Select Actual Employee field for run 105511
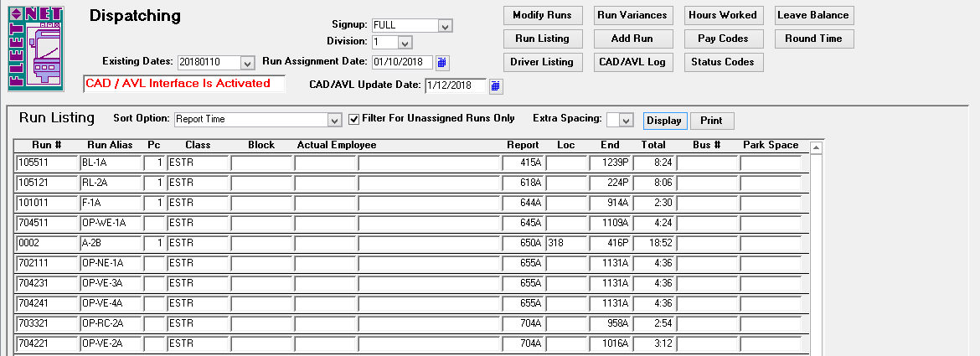 325,163
